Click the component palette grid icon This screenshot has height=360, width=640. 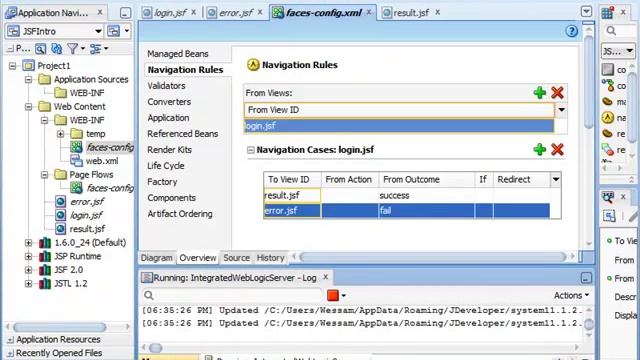pos(607,13)
